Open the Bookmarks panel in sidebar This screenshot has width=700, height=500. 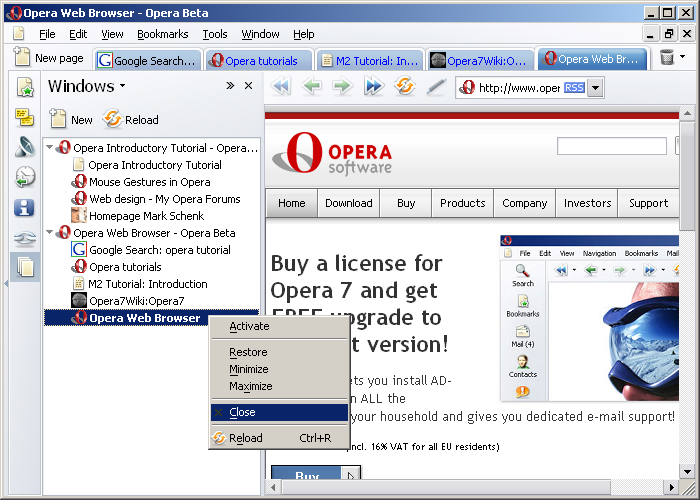(25, 88)
